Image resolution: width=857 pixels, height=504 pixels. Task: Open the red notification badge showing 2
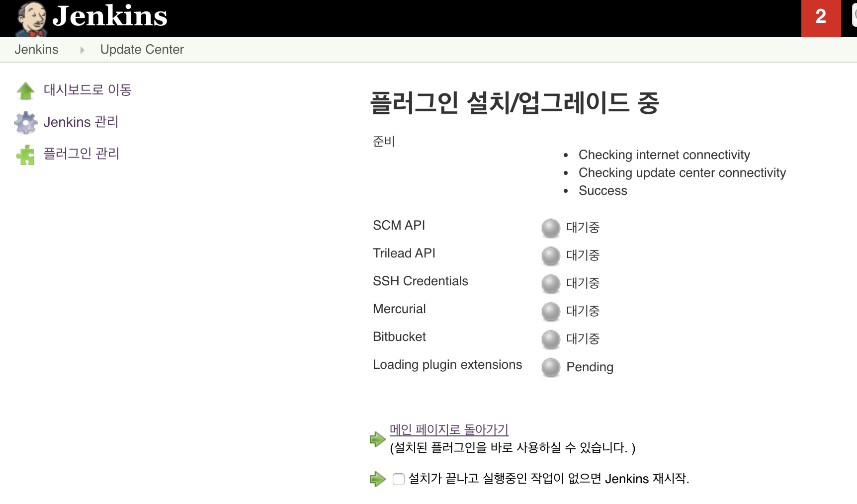click(821, 18)
